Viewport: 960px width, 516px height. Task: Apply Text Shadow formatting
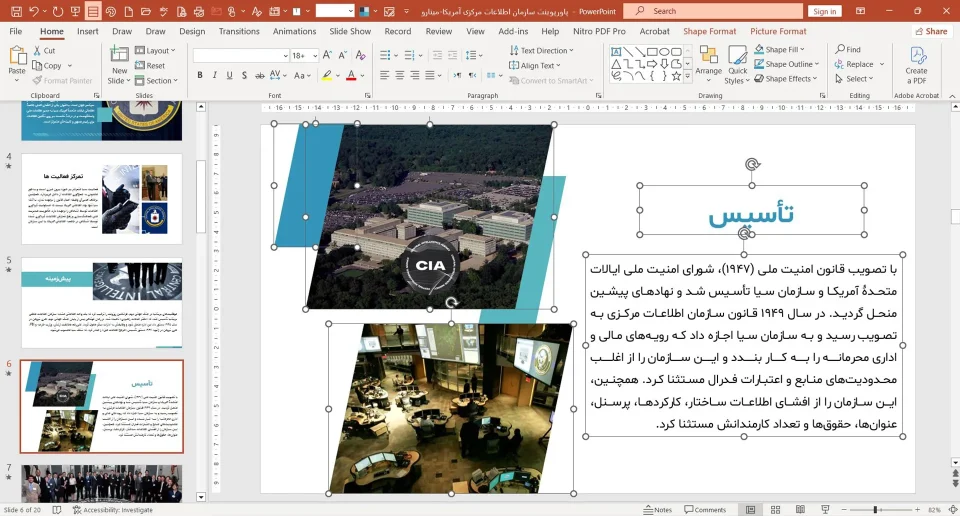click(x=244, y=75)
